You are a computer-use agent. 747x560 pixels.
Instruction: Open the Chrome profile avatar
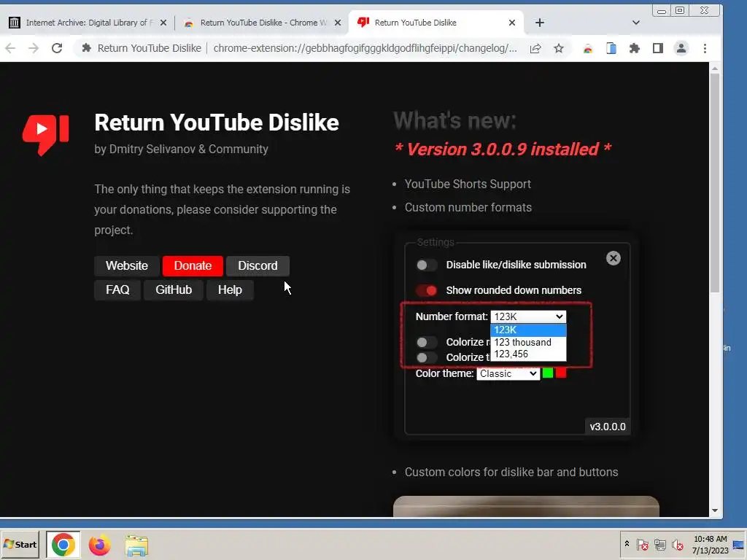[681, 48]
